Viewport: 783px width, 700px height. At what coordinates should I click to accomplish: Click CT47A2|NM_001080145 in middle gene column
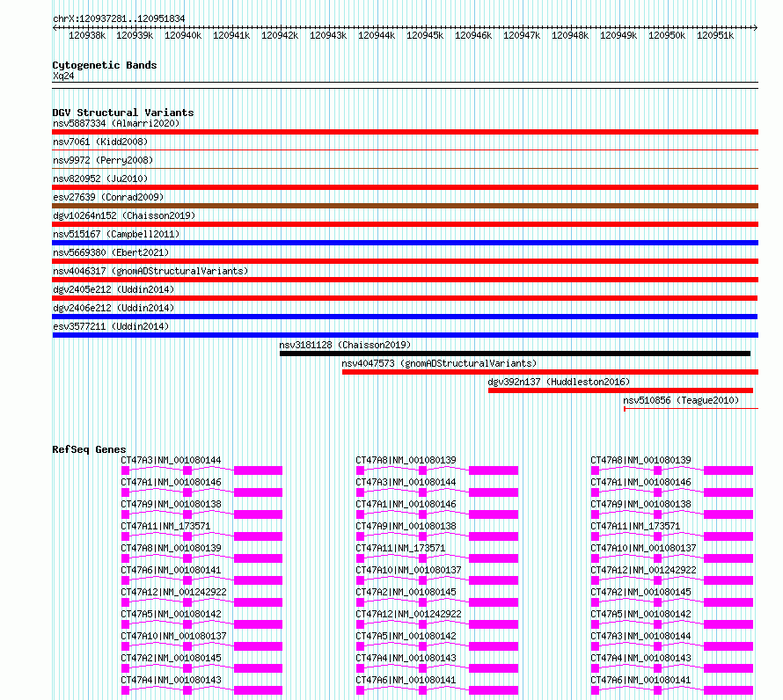click(406, 592)
